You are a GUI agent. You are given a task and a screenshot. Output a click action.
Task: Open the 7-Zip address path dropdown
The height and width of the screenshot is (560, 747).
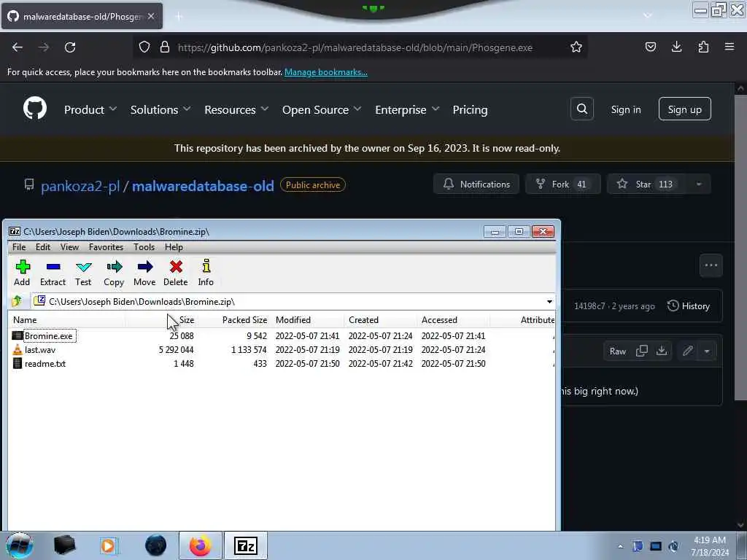pyautogui.click(x=549, y=301)
